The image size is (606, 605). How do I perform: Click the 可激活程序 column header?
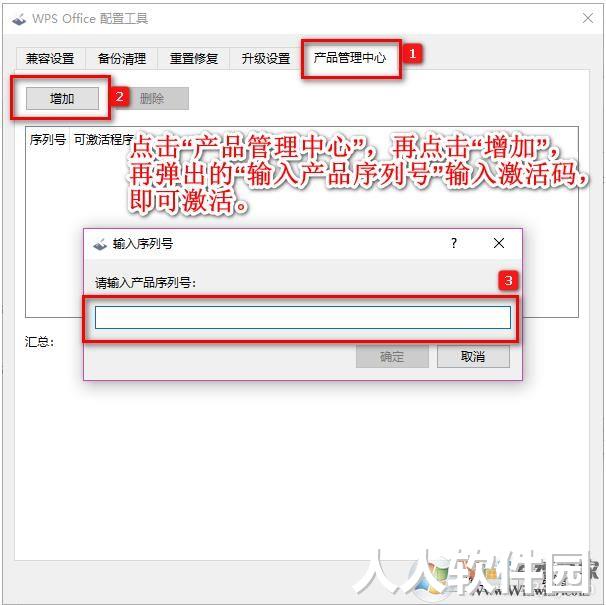[104, 140]
